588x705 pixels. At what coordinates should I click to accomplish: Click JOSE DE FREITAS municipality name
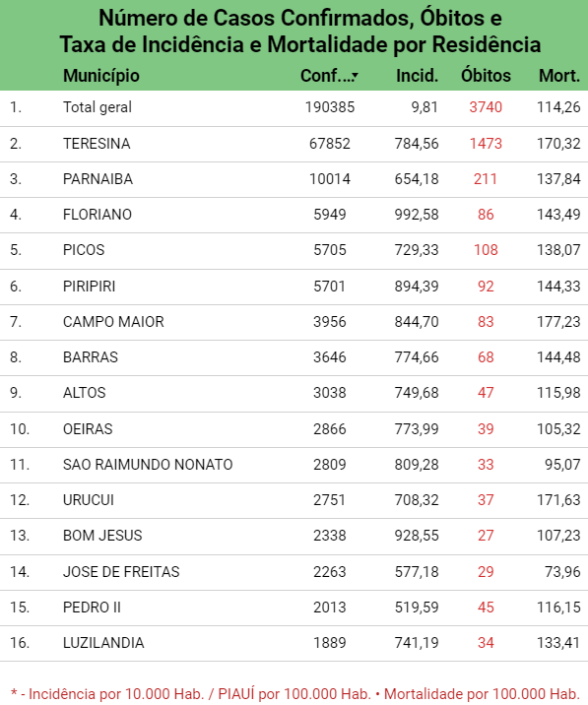(x=121, y=572)
